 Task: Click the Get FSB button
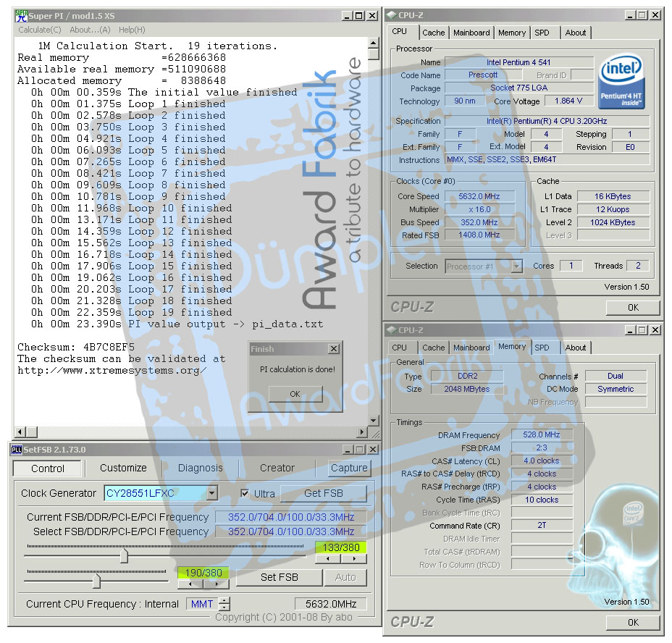324,493
